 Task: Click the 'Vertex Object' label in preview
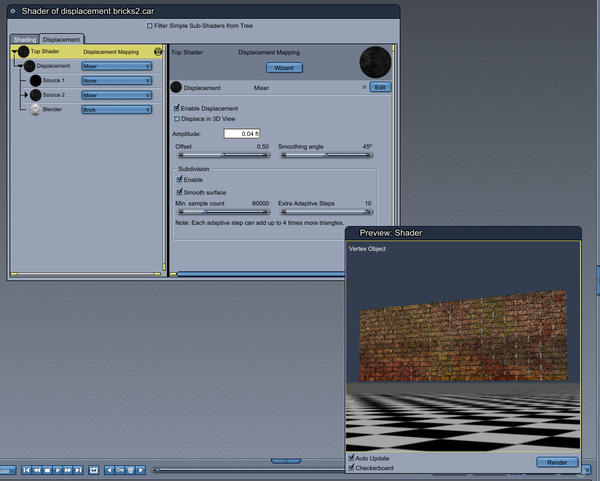pos(367,249)
